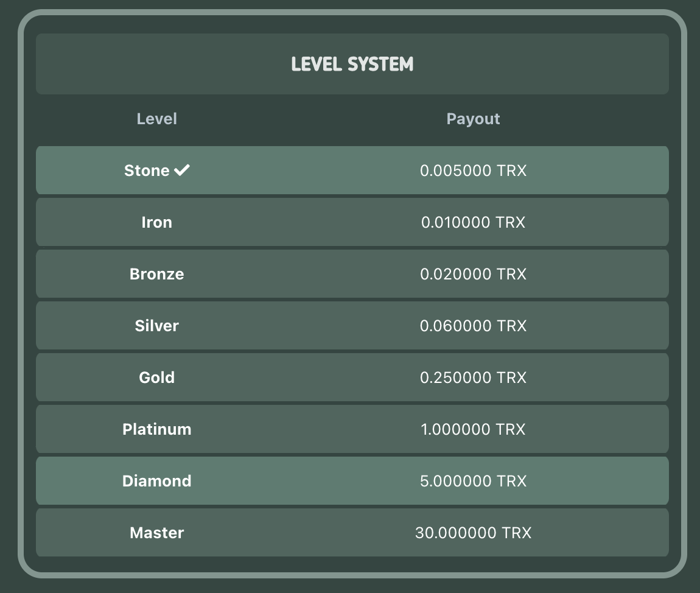Pick the Gold level name
This screenshot has height=593, width=700.
click(156, 377)
